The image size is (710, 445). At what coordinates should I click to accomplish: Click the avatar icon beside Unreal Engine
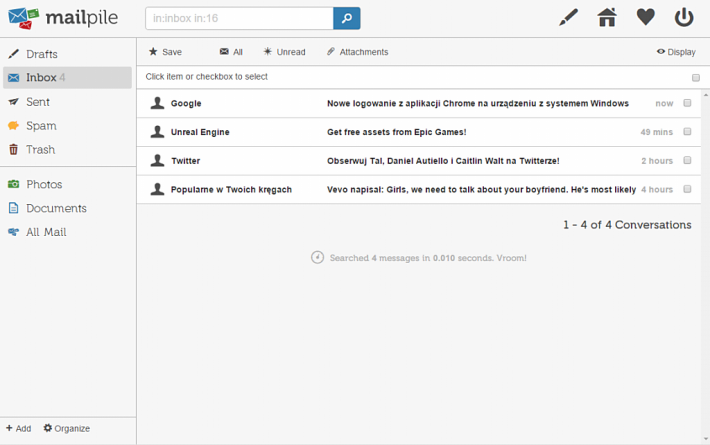pyautogui.click(x=157, y=132)
